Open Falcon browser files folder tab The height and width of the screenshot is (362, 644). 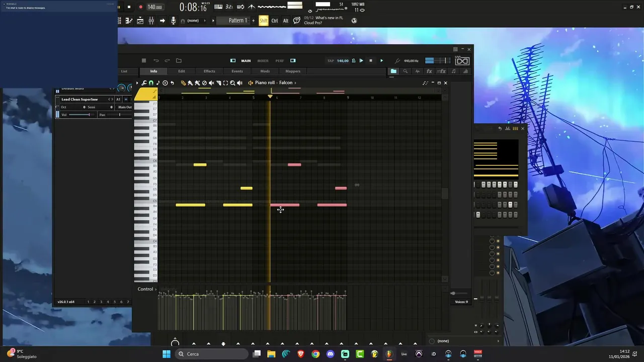pyautogui.click(x=393, y=71)
